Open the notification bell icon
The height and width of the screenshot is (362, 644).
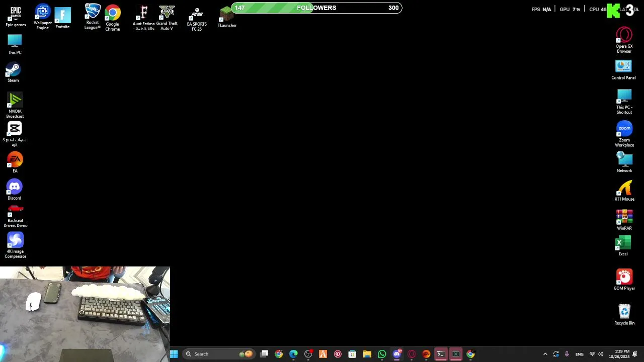[635, 354]
